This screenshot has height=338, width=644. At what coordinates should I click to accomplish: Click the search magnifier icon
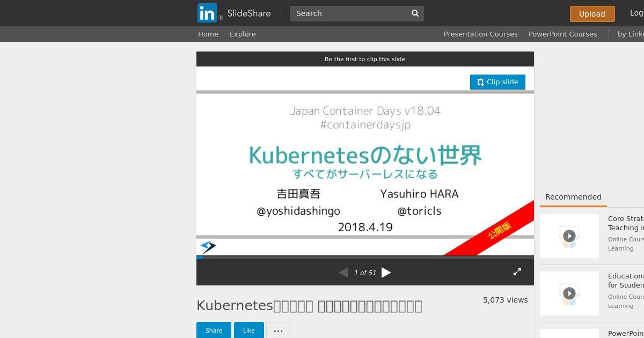(x=415, y=13)
